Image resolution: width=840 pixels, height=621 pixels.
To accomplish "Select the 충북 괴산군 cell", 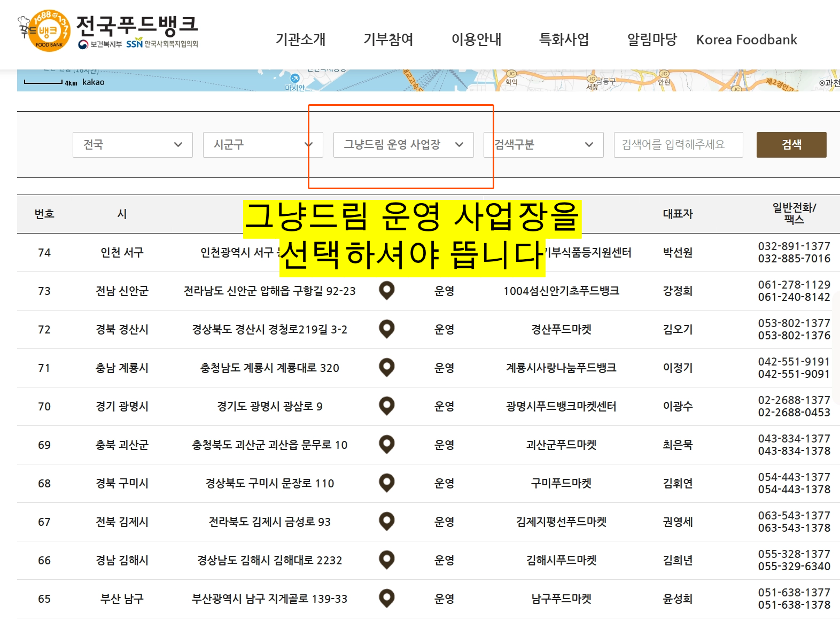I will 122,445.
